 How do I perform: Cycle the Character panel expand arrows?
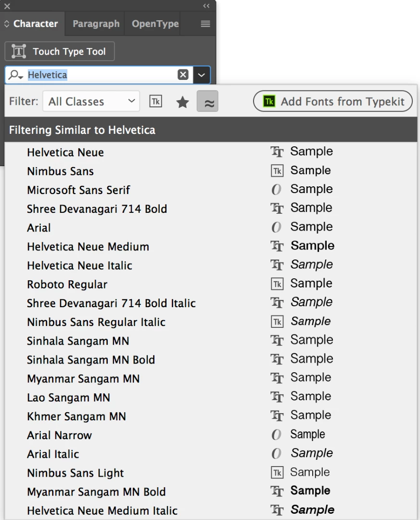click(7, 24)
